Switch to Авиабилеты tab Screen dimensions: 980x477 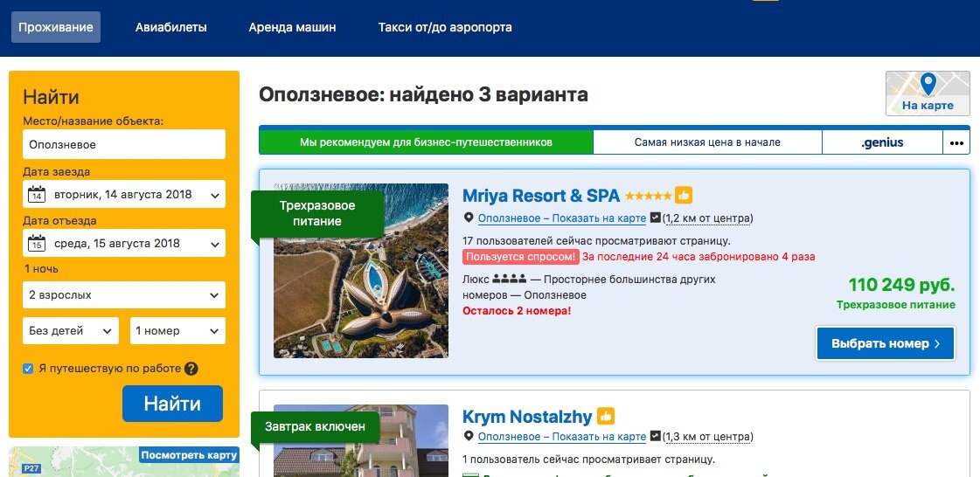[x=171, y=27]
